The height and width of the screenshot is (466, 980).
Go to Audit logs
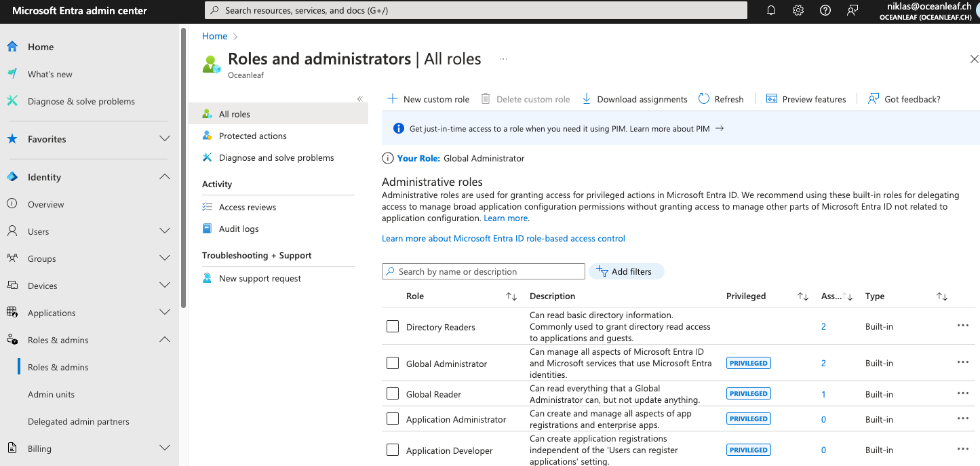(239, 229)
